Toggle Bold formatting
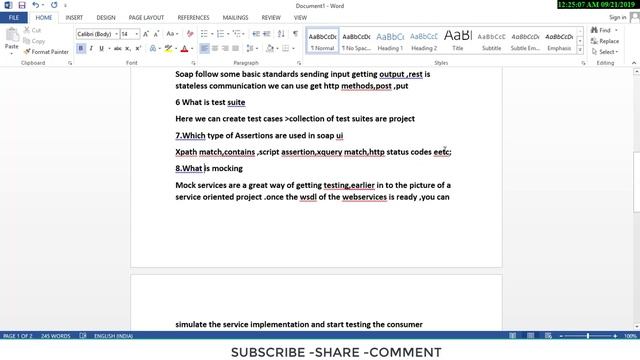 click(81, 49)
